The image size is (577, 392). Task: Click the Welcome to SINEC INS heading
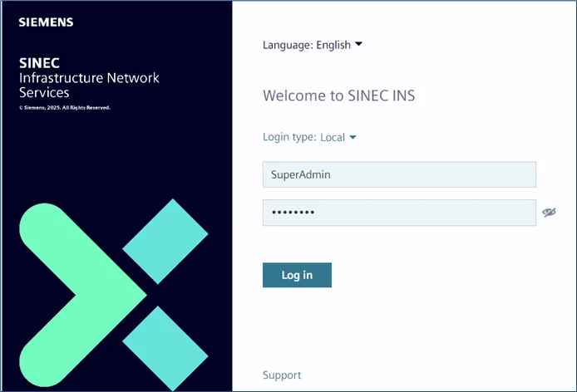point(339,96)
